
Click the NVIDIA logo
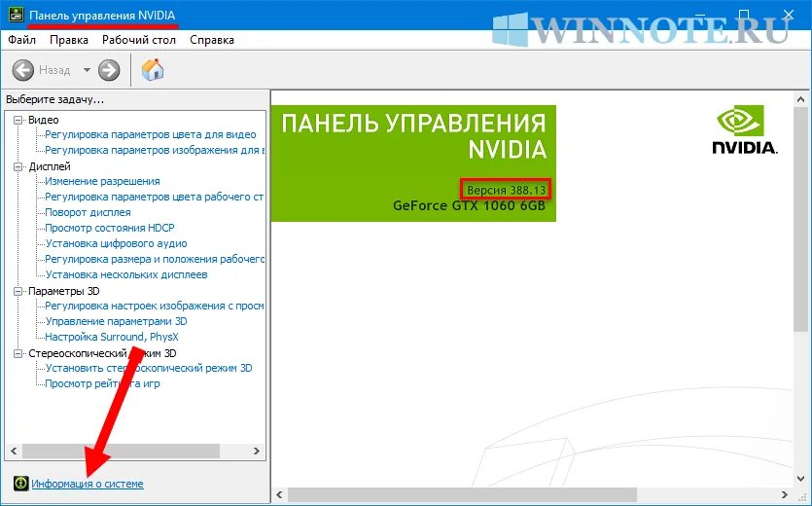pos(745,129)
